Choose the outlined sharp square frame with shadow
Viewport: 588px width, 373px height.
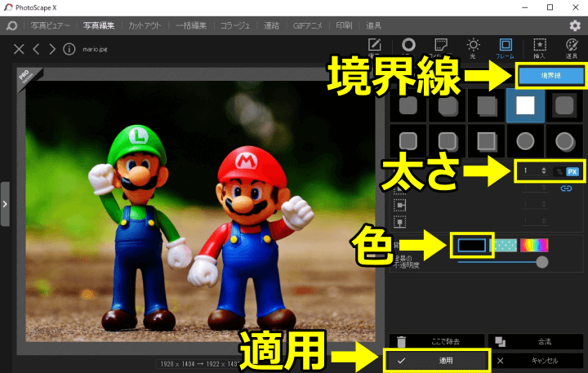[487, 141]
